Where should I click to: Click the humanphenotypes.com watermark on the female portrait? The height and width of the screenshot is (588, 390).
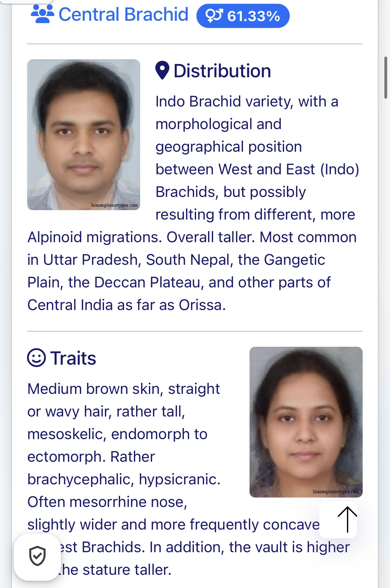pyautogui.click(x=336, y=492)
